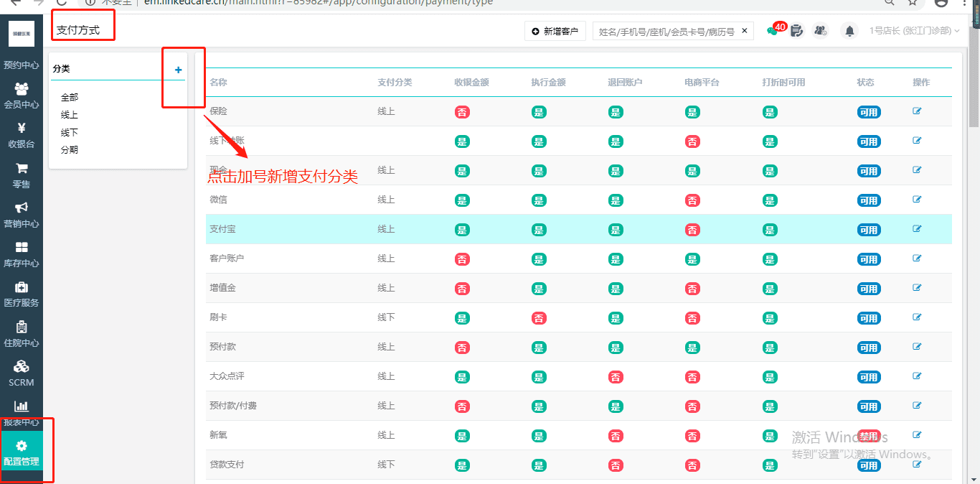Click the notification bell icon
The width and height of the screenshot is (980, 484).
point(850,31)
